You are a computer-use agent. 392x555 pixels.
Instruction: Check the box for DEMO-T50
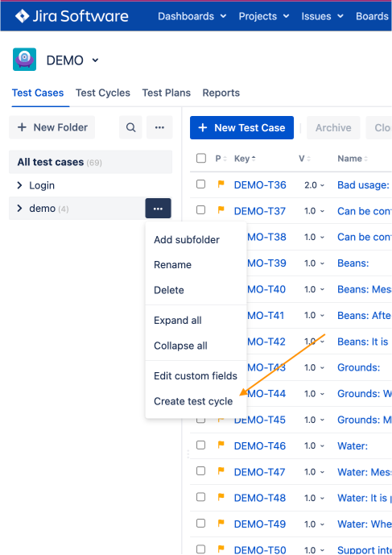tap(200, 549)
